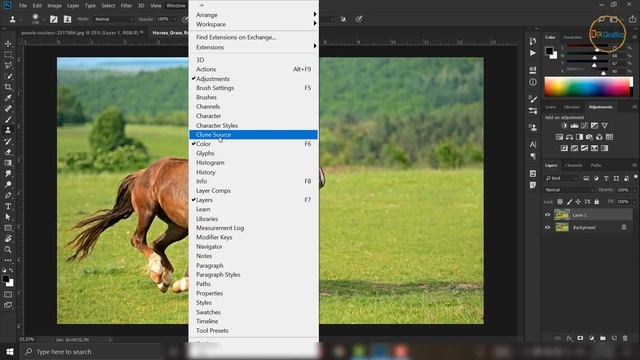Toggle lock transparent pixels
The height and width of the screenshot is (360, 640).
pos(560,202)
